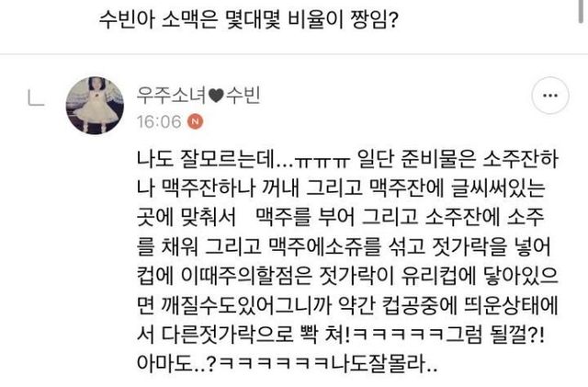Click the orange N new-comment badge

(x=196, y=121)
